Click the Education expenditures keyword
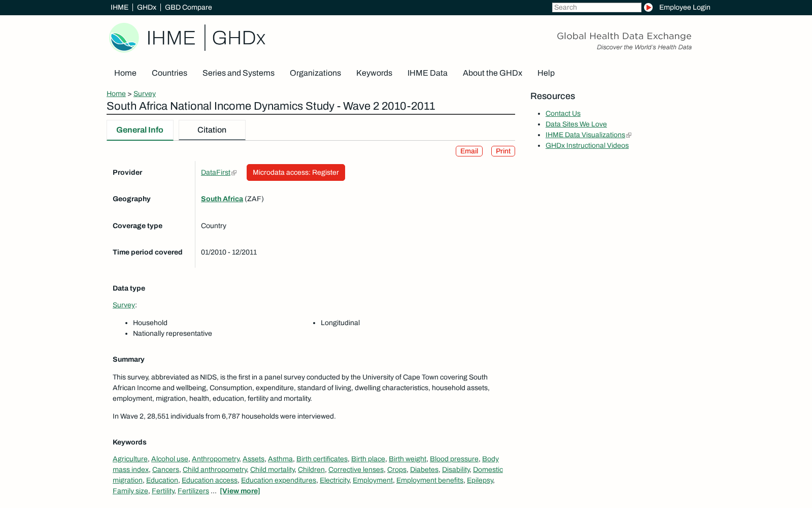The width and height of the screenshot is (812, 508). [x=279, y=481]
